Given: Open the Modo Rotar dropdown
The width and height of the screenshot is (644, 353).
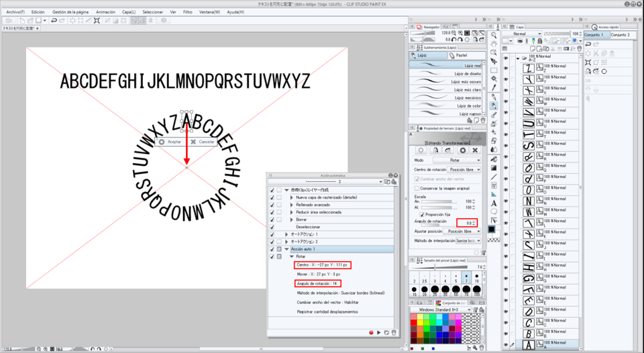Looking at the screenshot, I should (x=457, y=160).
